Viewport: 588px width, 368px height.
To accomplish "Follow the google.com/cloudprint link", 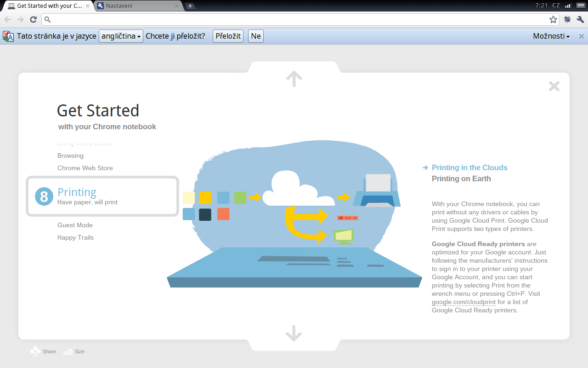I will (464, 302).
